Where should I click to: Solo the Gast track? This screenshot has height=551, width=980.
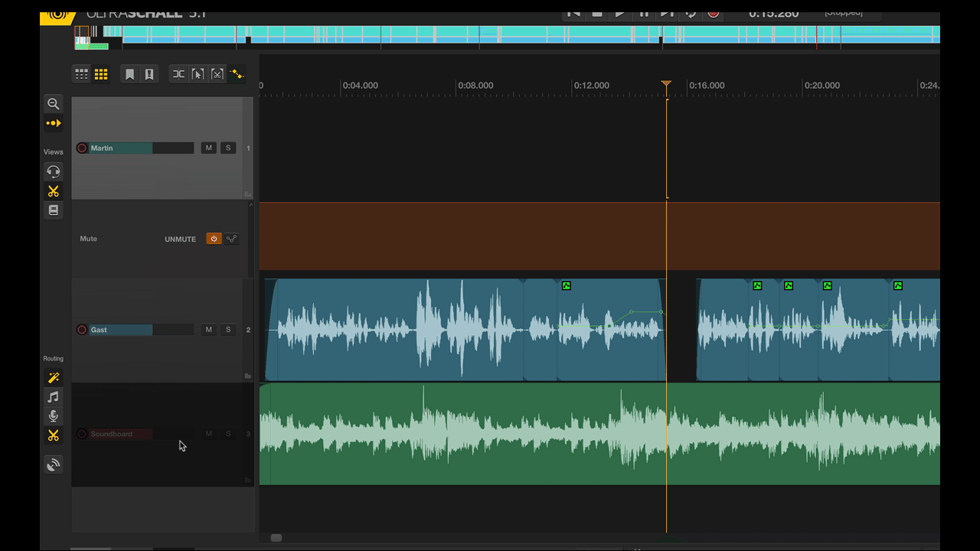click(x=228, y=330)
